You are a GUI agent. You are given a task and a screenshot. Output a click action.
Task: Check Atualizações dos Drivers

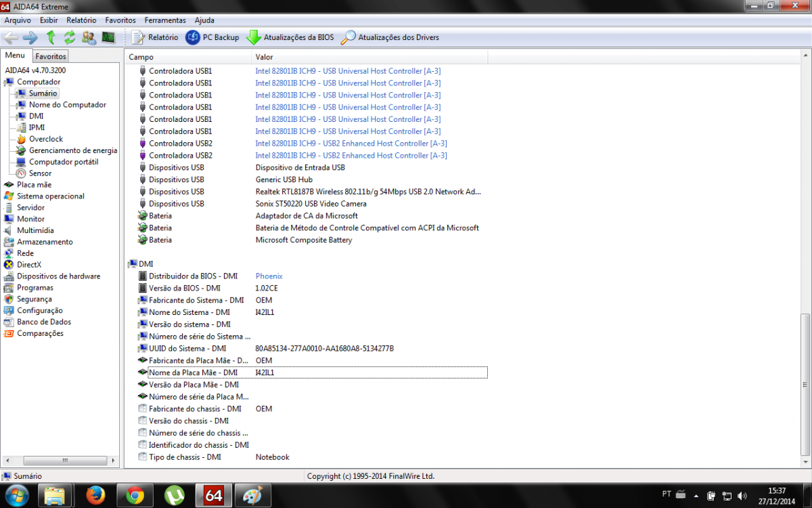click(x=390, y=37)
